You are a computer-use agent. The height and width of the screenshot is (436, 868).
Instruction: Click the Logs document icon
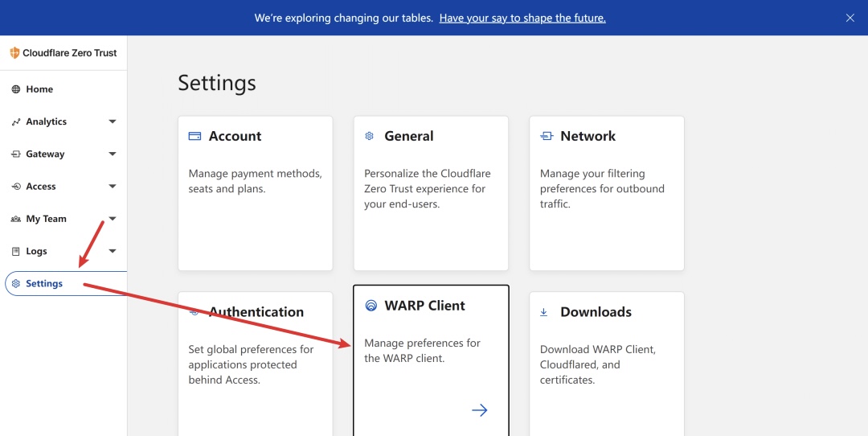[15, 252]
